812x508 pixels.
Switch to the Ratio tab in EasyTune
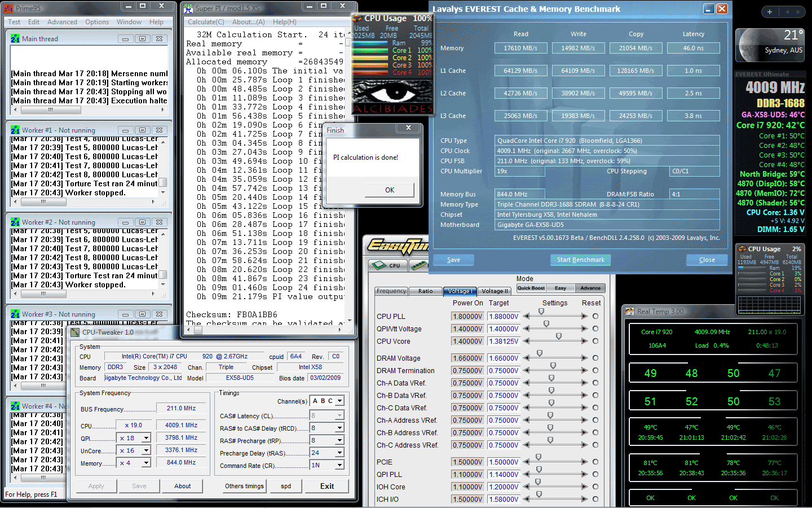tap(426, 291)
